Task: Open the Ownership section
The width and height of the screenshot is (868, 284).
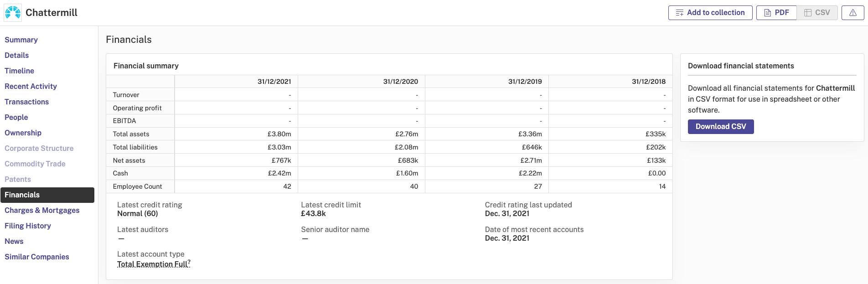Action: tap(23, 133)
